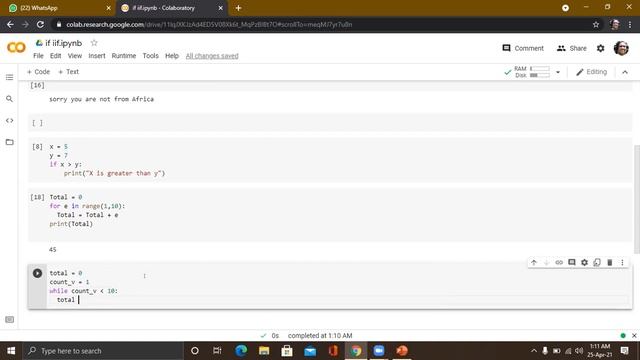The height and width of the screenshot is (360, 640).
Task: Open the Insert menu
Action: [x=97, y=56]
